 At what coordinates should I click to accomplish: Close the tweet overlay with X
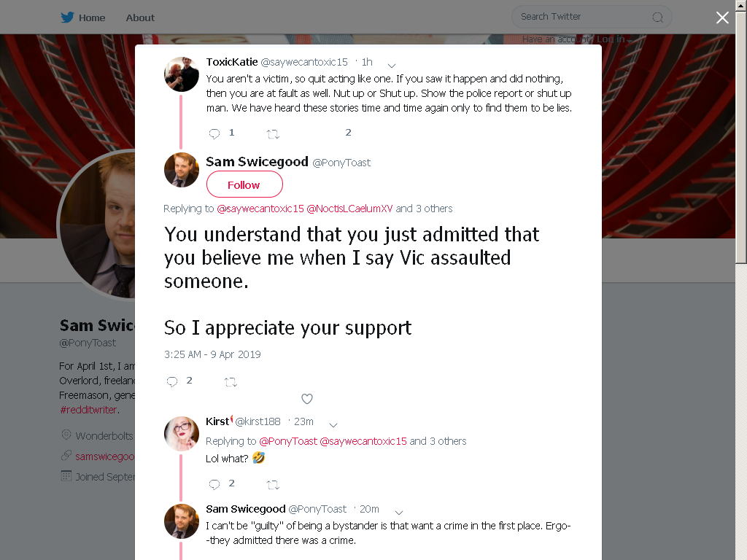coord(722,17)
